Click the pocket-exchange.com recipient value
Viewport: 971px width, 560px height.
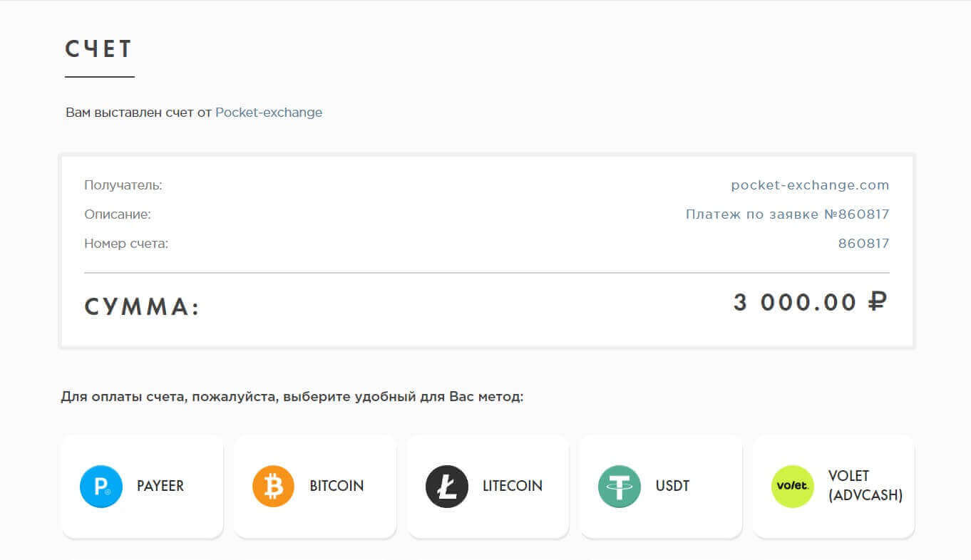click(x=810, y=185)
